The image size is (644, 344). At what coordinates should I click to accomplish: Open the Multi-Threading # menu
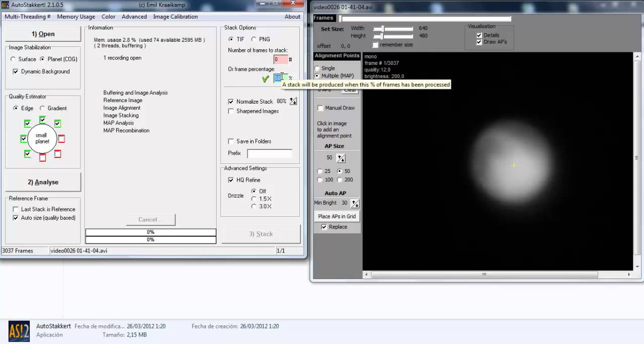[x=28, y=17]
